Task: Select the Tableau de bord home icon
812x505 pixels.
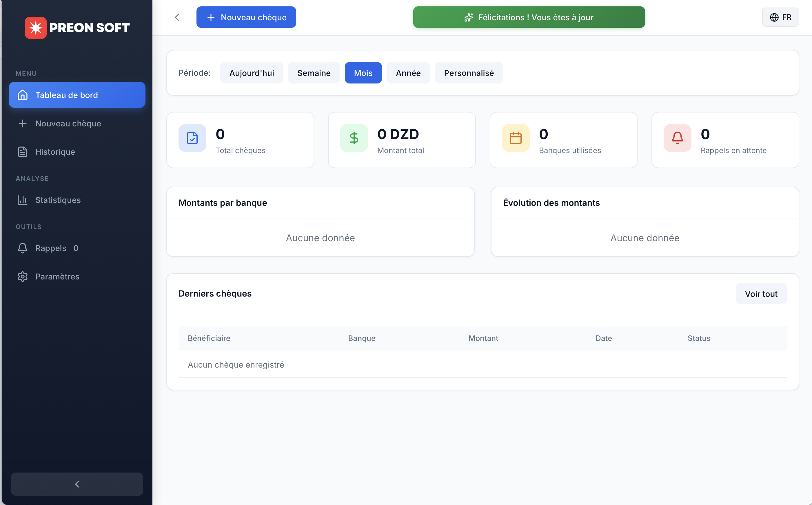Action: (x=22, y=95)
